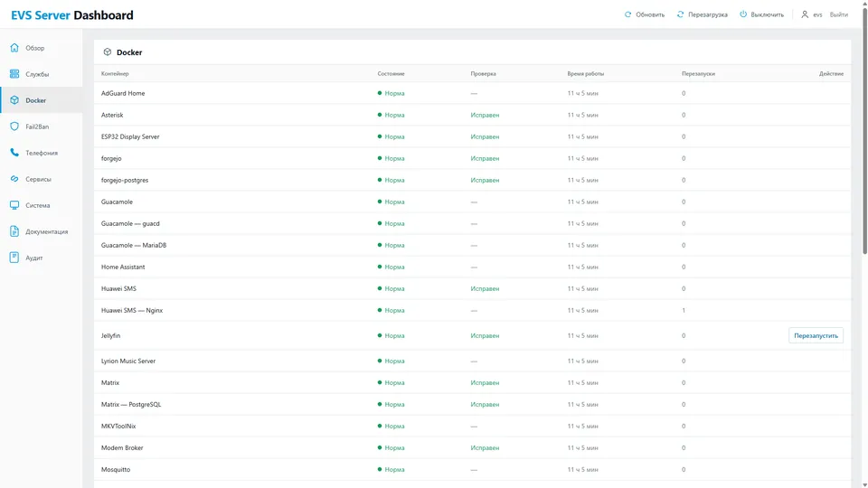Click restart count 1 for Huawei SMS — Nginx
The height and width of the screenshot is (488, 868).
tap(684, 310)
